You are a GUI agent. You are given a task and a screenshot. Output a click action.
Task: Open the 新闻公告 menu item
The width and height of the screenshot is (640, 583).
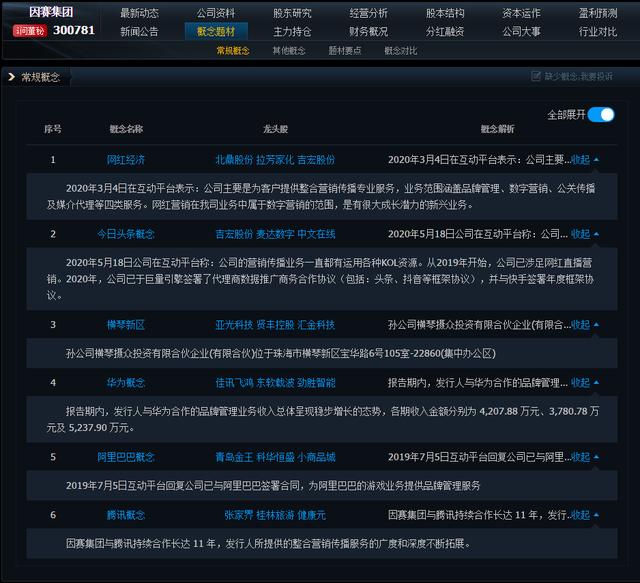pyautogui.click(x=139, y=31)
